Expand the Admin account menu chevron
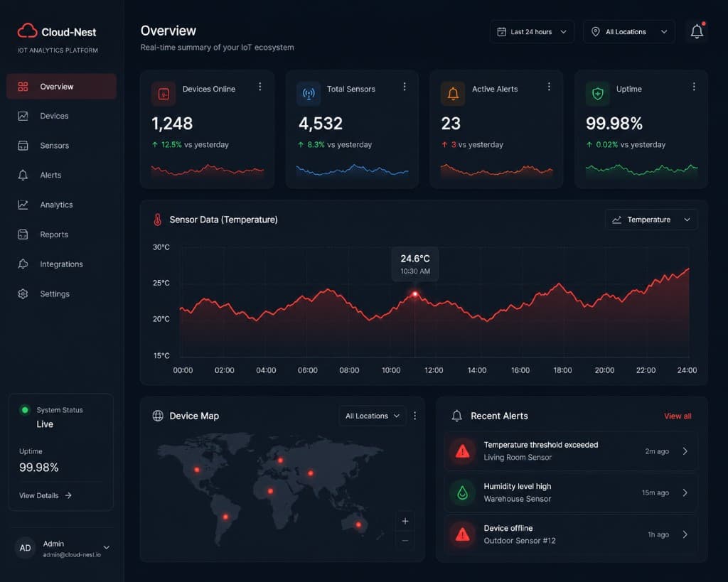This screenshot has width=728, height=582. tap(107, 548)
